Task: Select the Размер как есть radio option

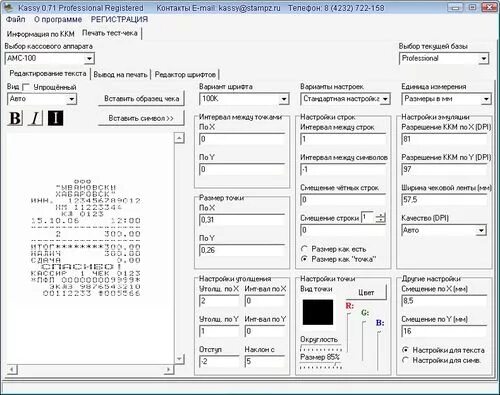Action: pyautogui.click(x=304, y=249)
